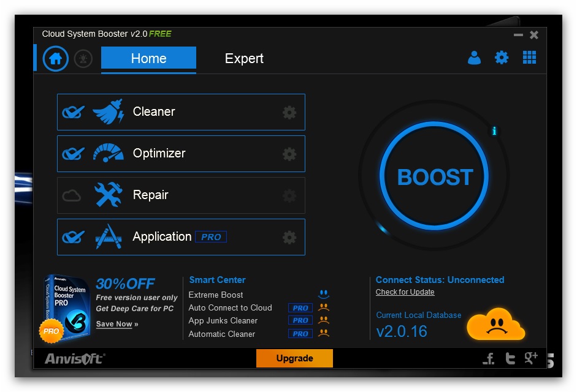Click the Application PRO badge
The height and width of the screenshot is (392, 577).
point(211,237)
